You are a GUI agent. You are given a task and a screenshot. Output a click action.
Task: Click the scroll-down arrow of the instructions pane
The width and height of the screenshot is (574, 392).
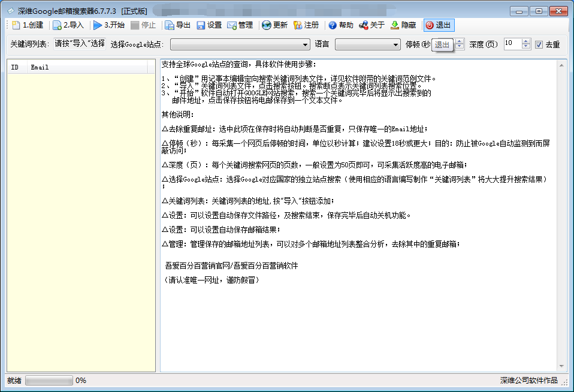click(x=561, y=366)
